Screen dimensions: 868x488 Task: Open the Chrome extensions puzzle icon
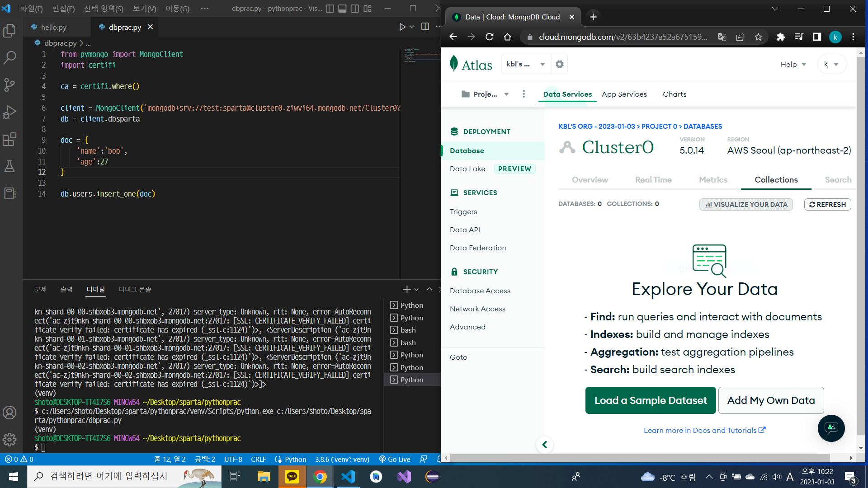pos(781,37)
